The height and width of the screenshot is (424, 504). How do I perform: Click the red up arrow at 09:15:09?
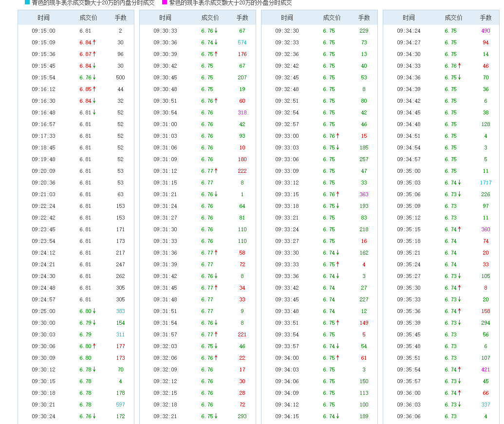click(94, 42)
